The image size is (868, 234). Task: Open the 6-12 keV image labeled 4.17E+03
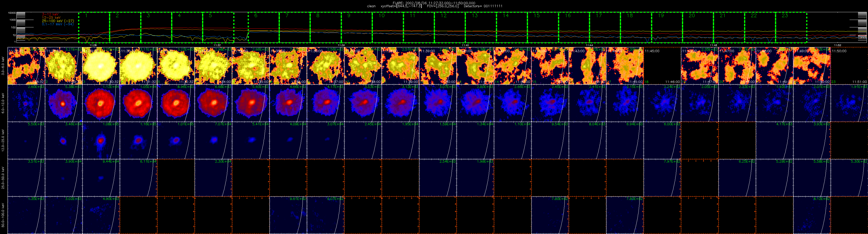[x=325, y=103]
